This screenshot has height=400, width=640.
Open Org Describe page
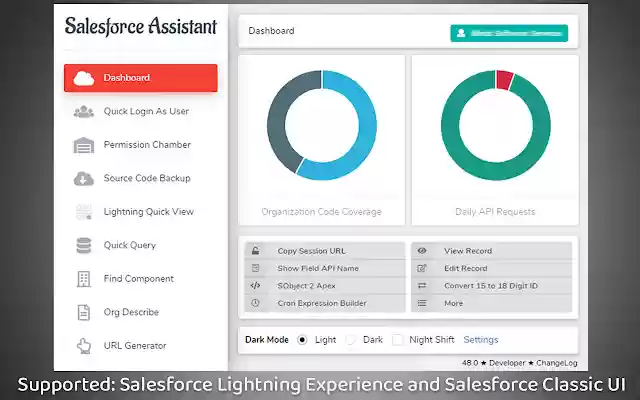[141, 312]
